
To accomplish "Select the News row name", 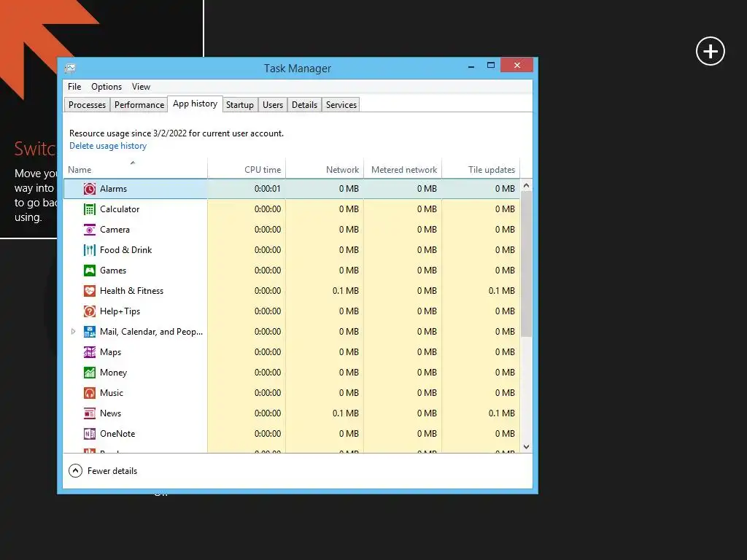I will pyautogui.click(x=111, y=413).
